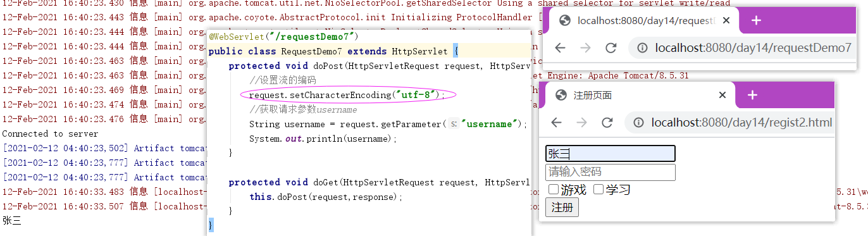Reload the requestDemo7 page
The image size is (868, 236).
pyautogui.click(x=611, y=48)
